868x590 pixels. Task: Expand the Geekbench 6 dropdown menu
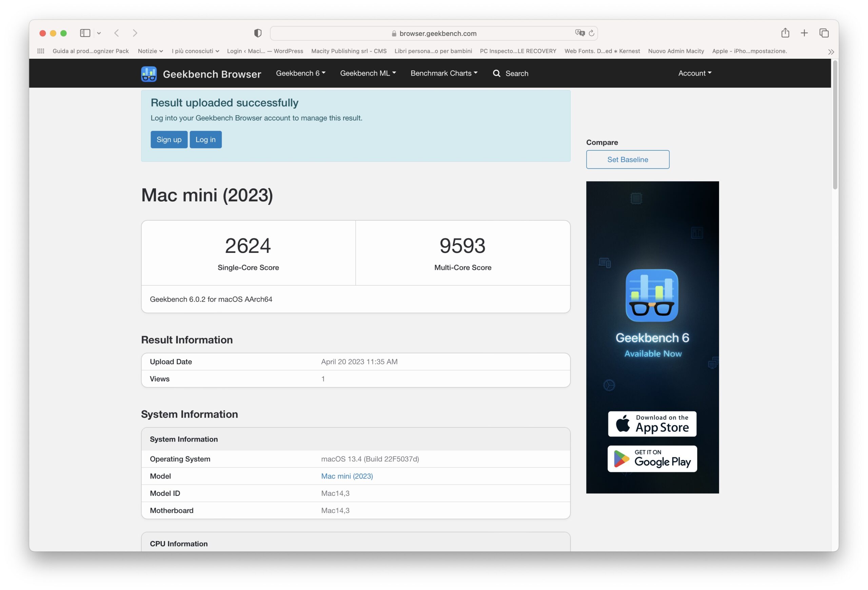click(x=300, y=73)
